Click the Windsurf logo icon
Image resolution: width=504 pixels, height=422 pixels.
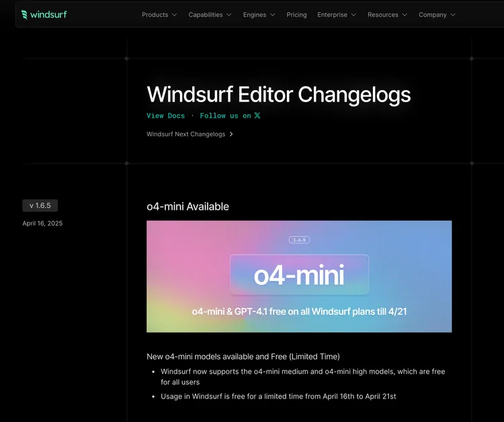(24, 15)
